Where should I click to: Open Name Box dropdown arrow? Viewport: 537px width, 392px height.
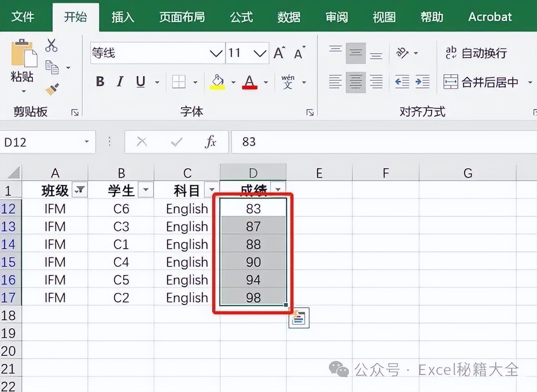coord(87,142)
